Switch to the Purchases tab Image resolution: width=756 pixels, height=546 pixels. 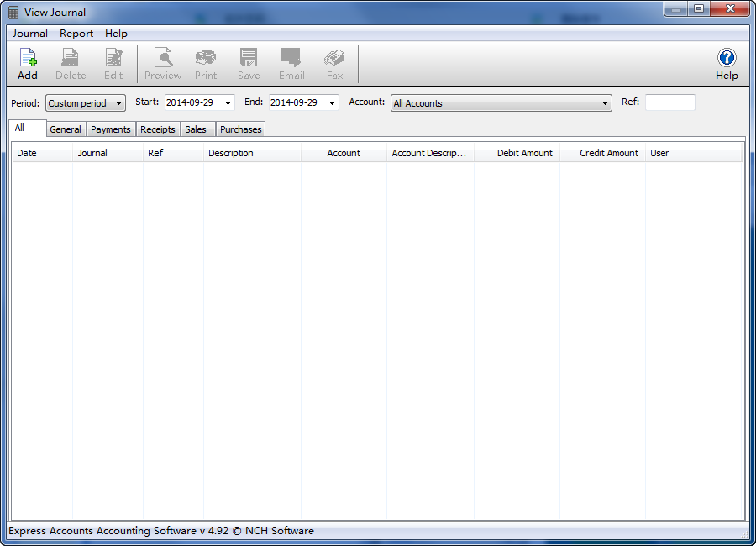(240, 129)
